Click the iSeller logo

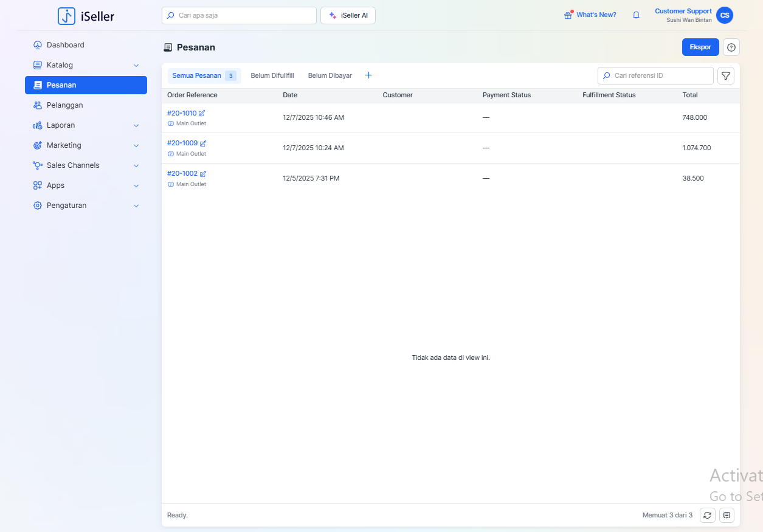tap(86, 16)
